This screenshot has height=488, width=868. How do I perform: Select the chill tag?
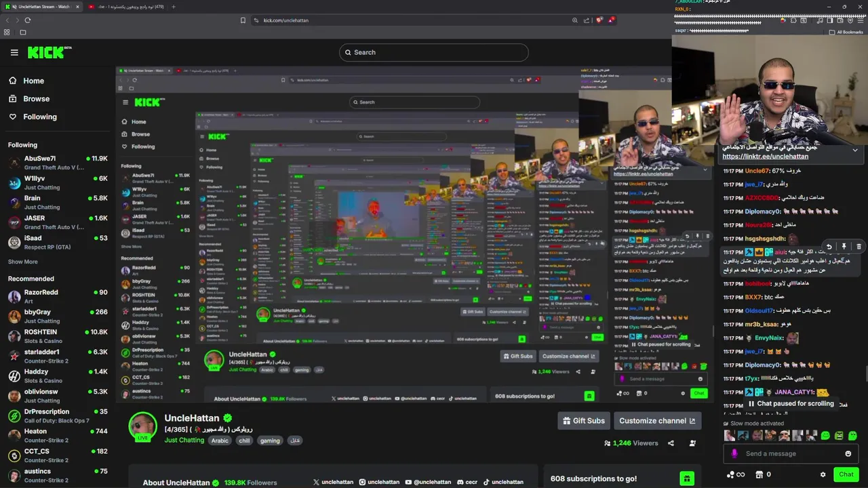click(244, 441)
